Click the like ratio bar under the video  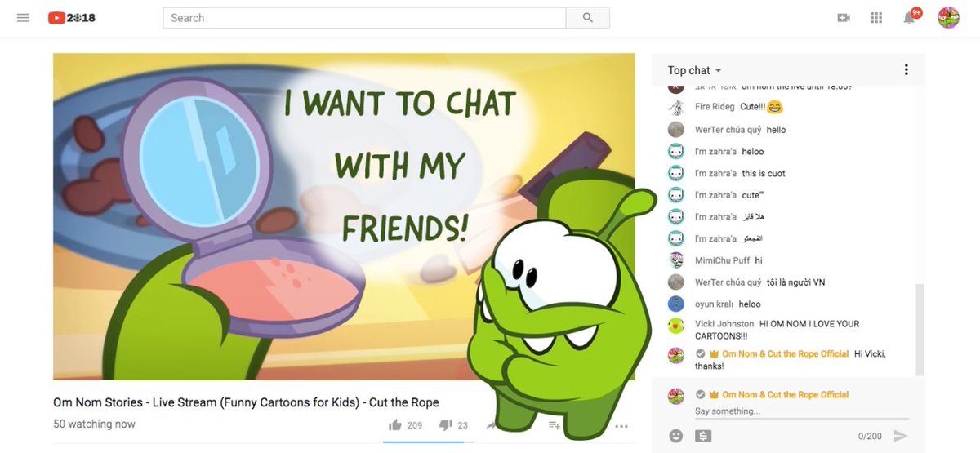click(x=428, y=442)
